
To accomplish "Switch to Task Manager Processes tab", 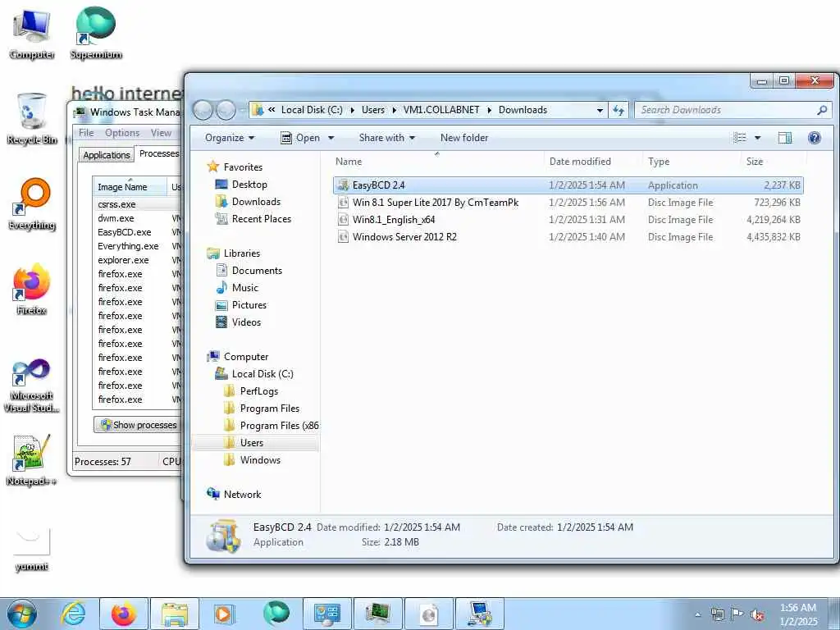I will tap(159, 153).
